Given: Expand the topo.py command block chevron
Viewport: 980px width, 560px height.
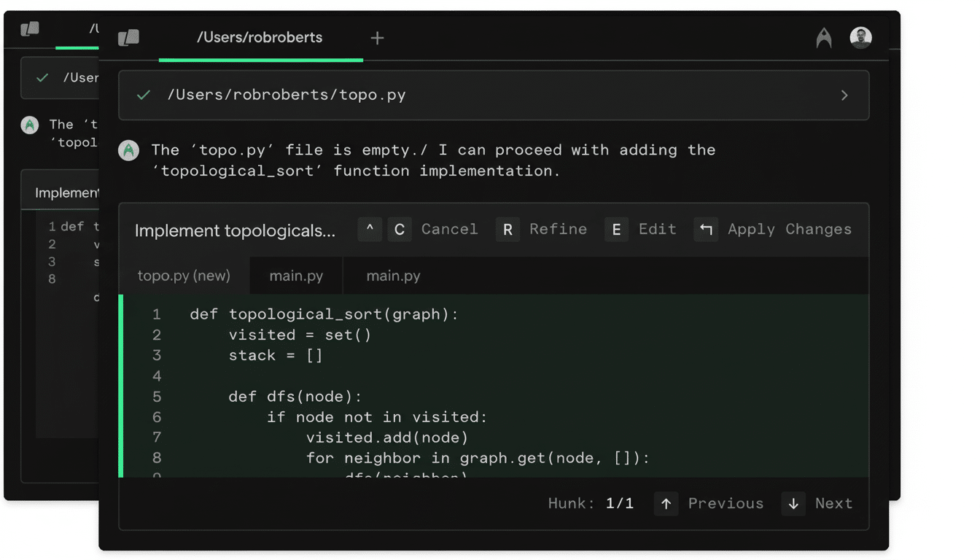Looking at the screenshot, I should coord(844,95).
